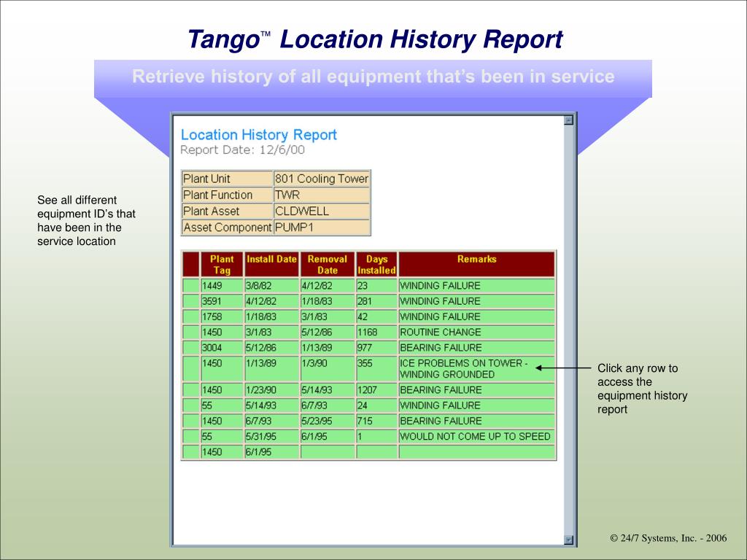Click days installed value 977
The image size is (747, 560).
coord(376,348)
